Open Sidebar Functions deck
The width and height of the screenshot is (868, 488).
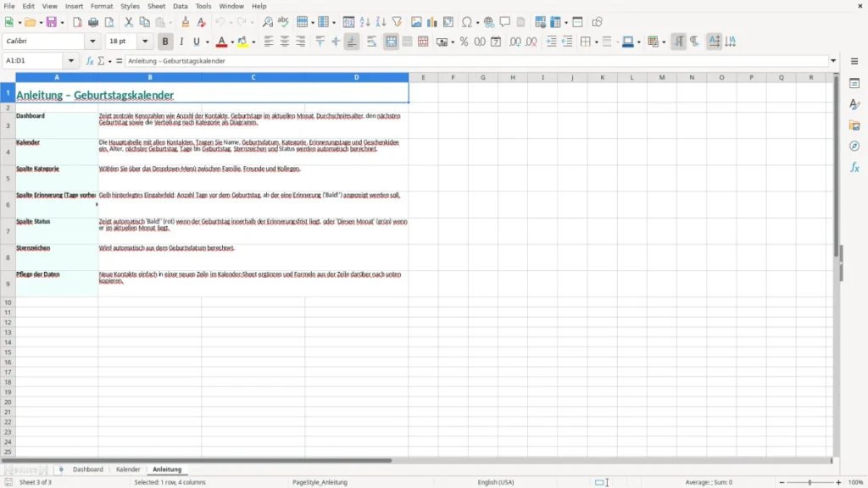coord(854,167)
